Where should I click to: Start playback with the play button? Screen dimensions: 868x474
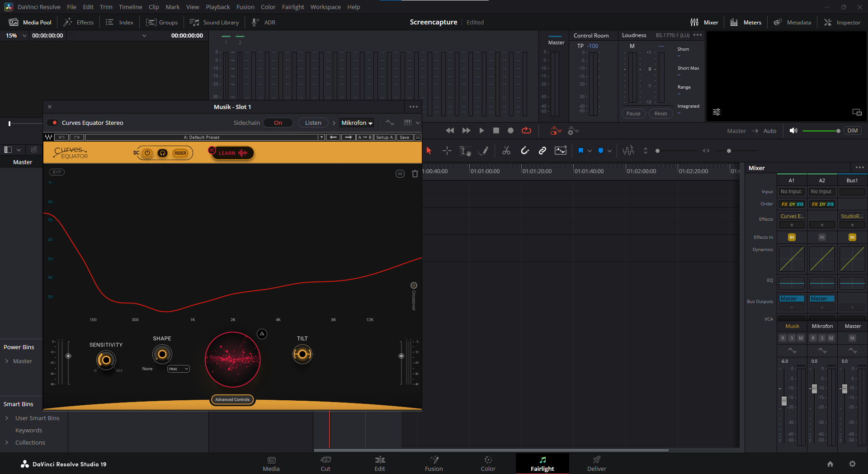[x=481, y=131]
